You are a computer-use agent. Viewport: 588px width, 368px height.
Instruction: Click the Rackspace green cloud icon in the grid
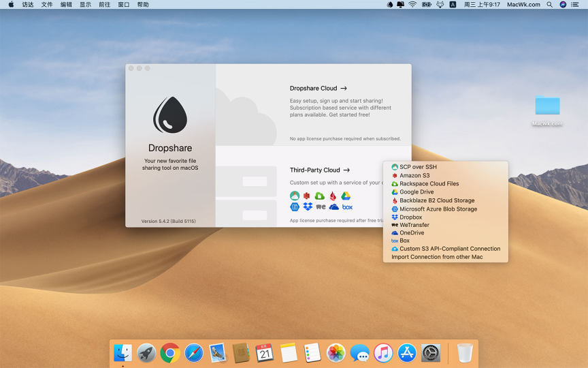click(x=320, y=196)
